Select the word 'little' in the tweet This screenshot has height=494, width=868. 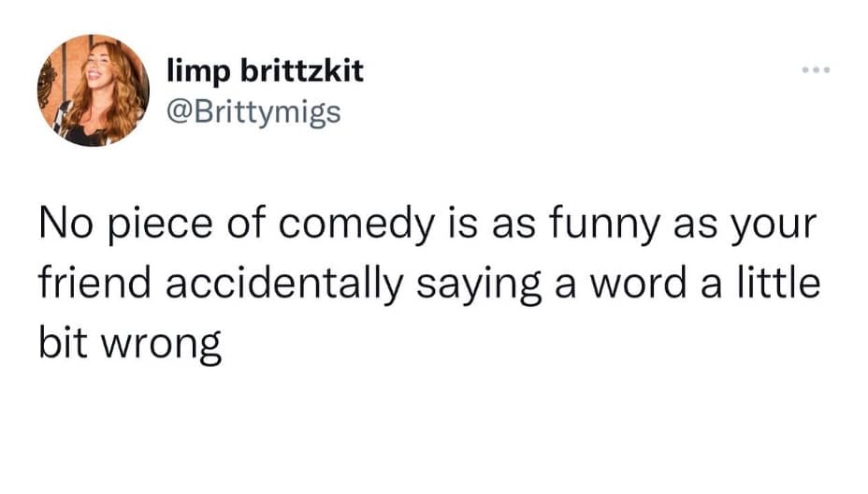click(x=781, y=284)
